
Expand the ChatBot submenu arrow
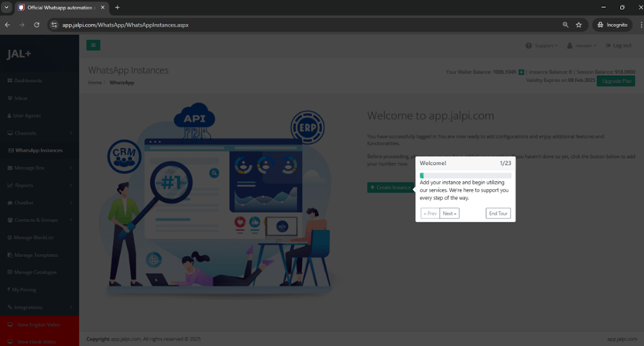point(71,203)
